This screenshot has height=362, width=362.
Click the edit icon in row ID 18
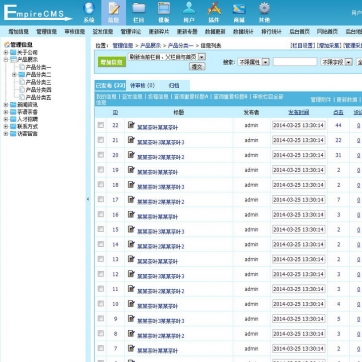(131, 184)
